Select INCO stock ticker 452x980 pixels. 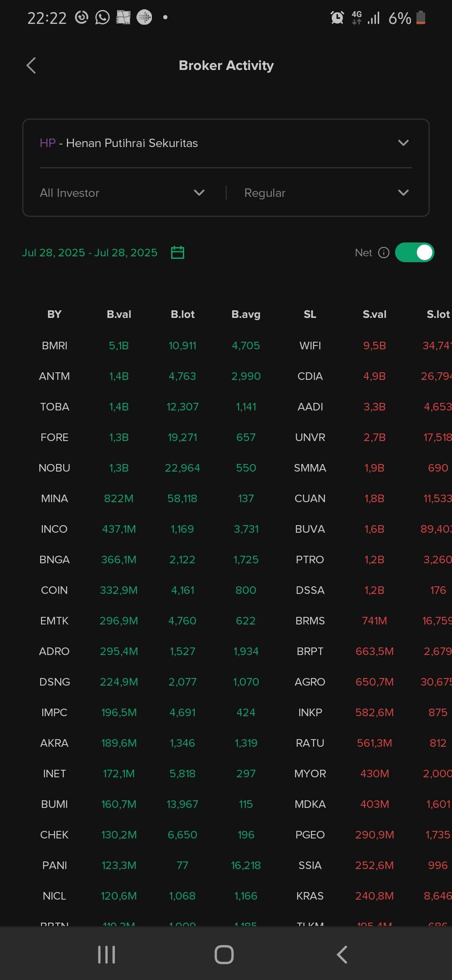pos(54,529)
